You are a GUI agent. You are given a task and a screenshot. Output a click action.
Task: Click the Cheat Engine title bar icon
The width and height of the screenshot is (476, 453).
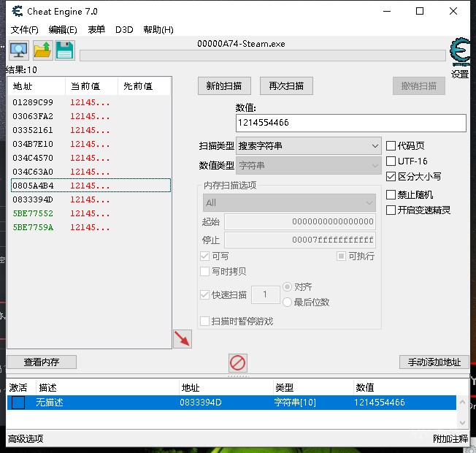pyautogui.click(x=18, y=11)
